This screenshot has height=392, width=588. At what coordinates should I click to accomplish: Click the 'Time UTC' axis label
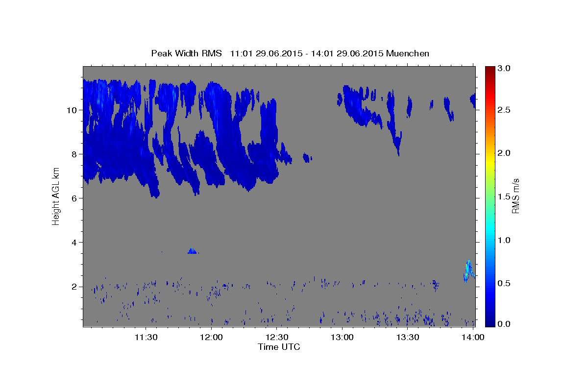coord(279,347)
